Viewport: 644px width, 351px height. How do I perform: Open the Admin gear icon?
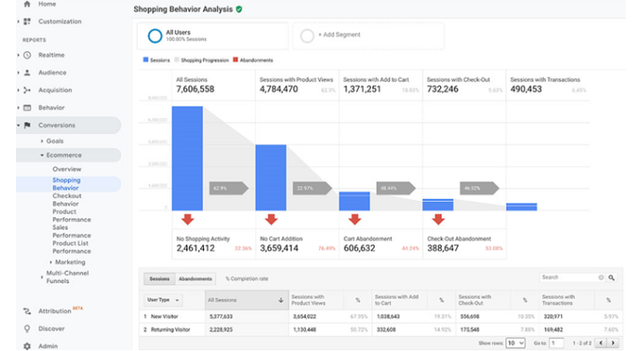[27, 346]
